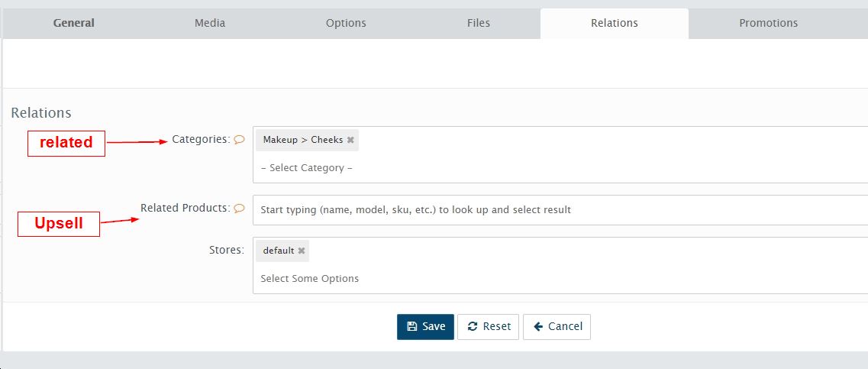Reset the form with the Reset button

[x=488, y=327]
